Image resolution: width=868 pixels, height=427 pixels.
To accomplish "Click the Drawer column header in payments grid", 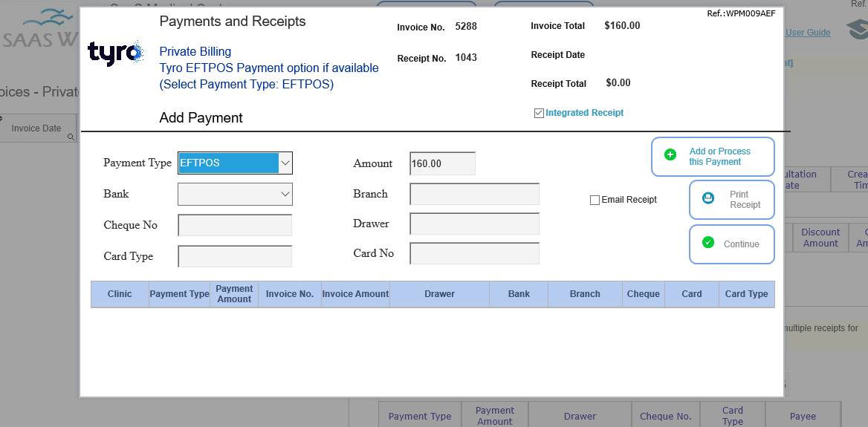I will [439, 294].
